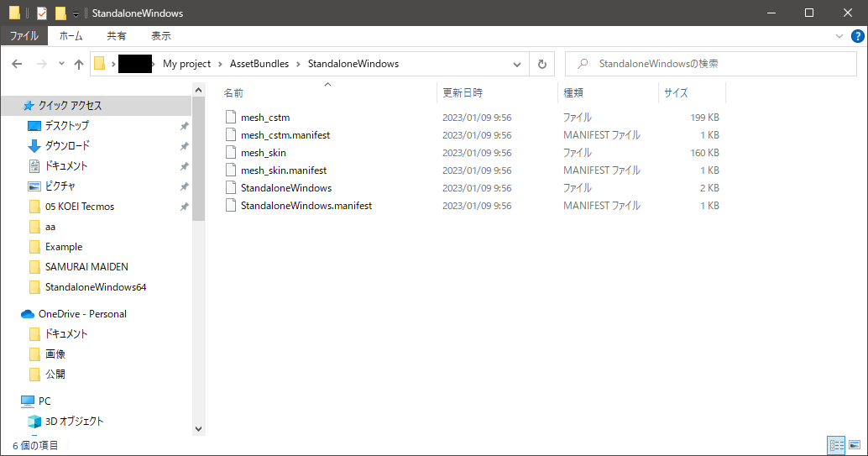
Task: Open the ファイル menu tab
Action: [24, 36]
